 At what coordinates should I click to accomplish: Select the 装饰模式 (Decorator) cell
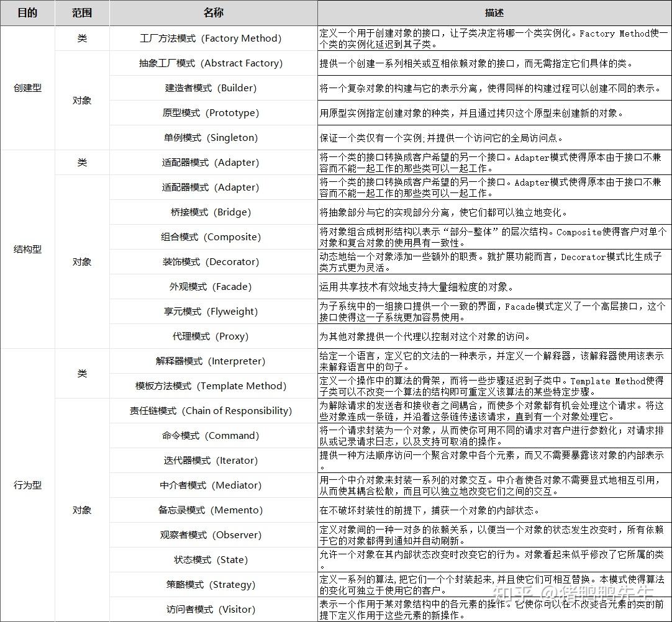pos(212,261)
